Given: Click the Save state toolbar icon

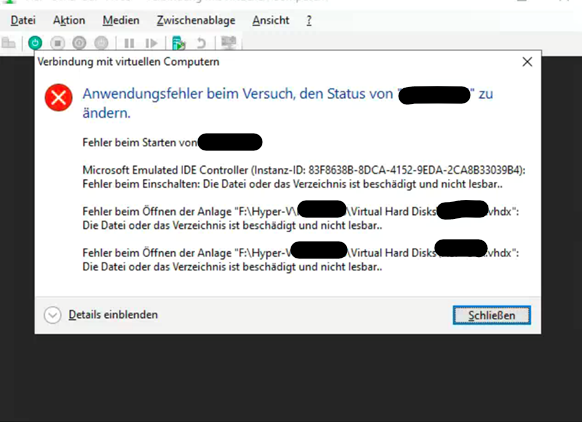Looking at the screenshot, I should coord(101,43).
